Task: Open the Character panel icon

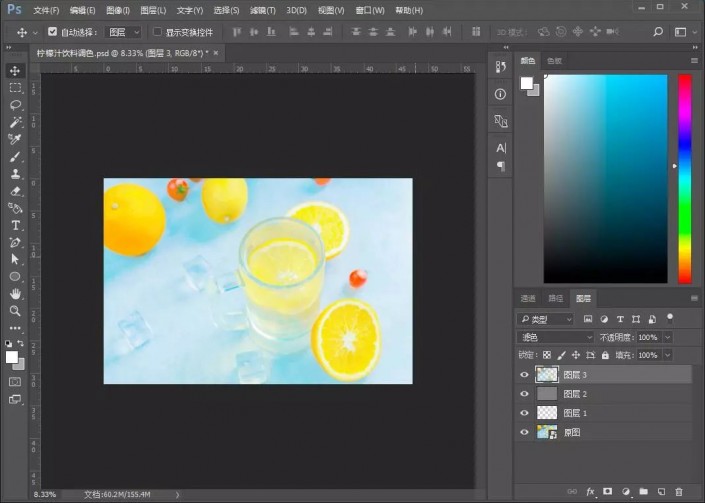Action: pos(500,148)
